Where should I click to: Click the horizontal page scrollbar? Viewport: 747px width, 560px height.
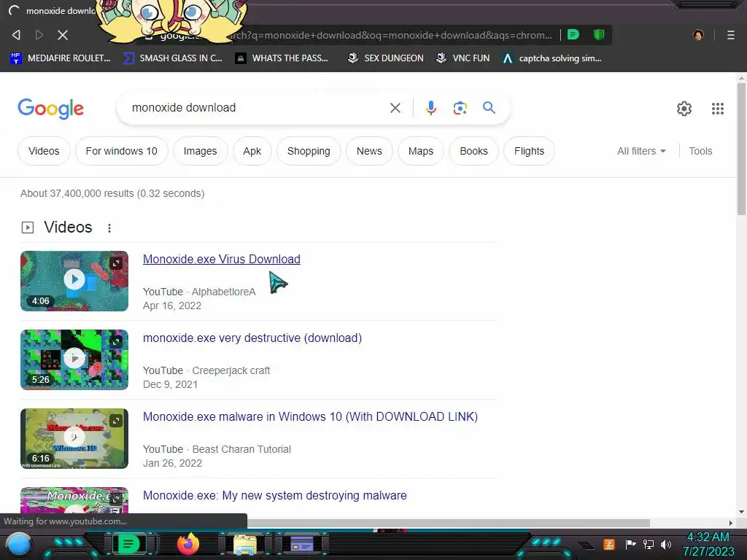click(x=448, y=523)
